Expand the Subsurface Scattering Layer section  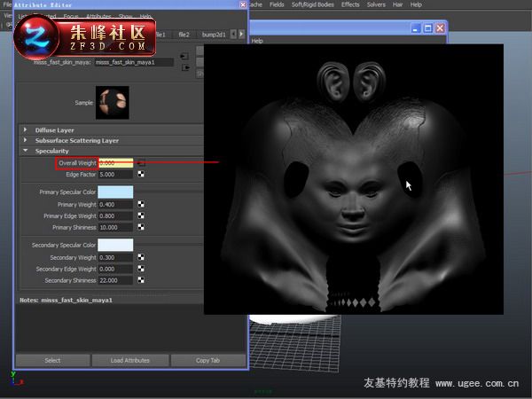pyautogui.click(x=25, y=140)
